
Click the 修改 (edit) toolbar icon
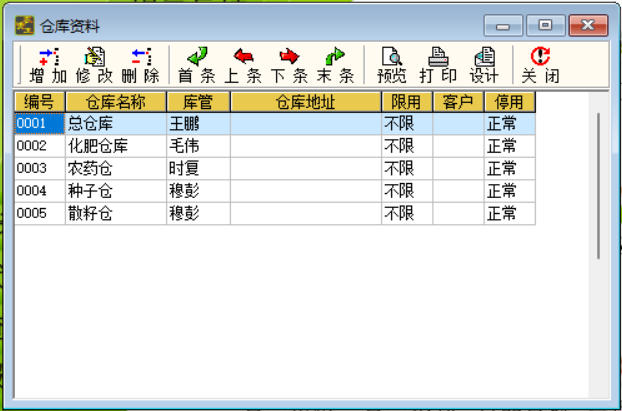click(94, 65)
